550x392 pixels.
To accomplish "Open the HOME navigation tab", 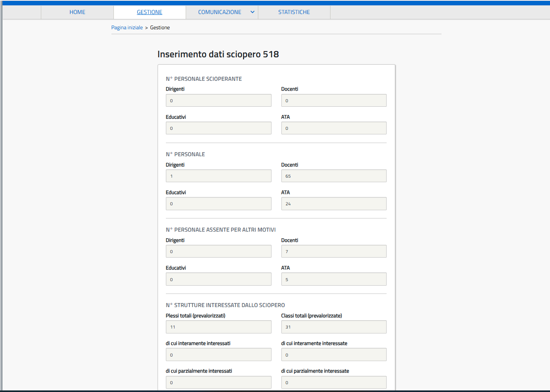I will click(x=77, y=12).
